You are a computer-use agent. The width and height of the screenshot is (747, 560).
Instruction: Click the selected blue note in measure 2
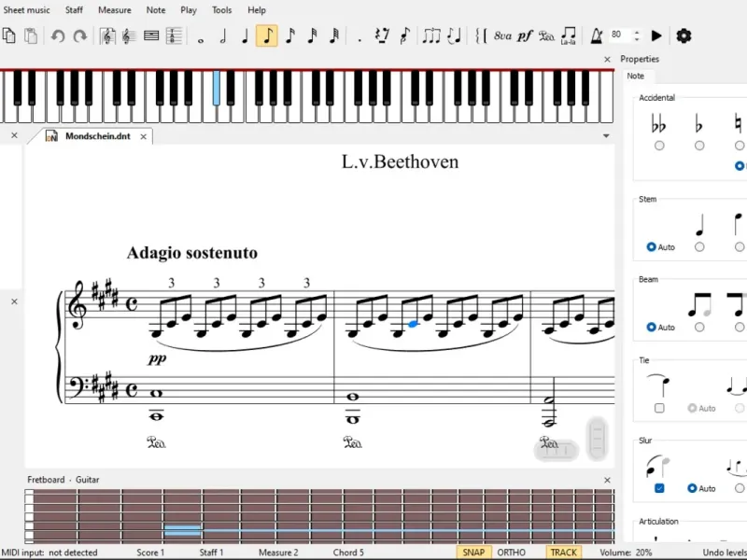(x=413, y=324)
